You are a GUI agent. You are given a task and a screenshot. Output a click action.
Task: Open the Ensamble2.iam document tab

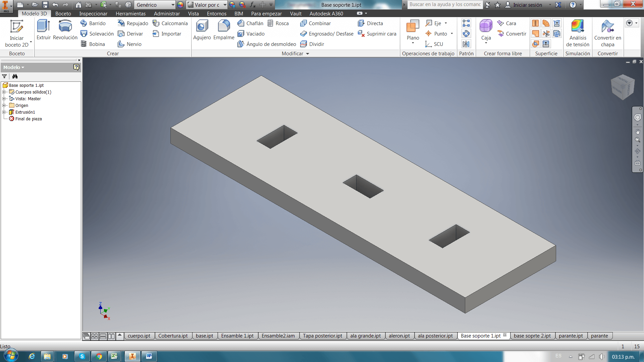point(278,336)
